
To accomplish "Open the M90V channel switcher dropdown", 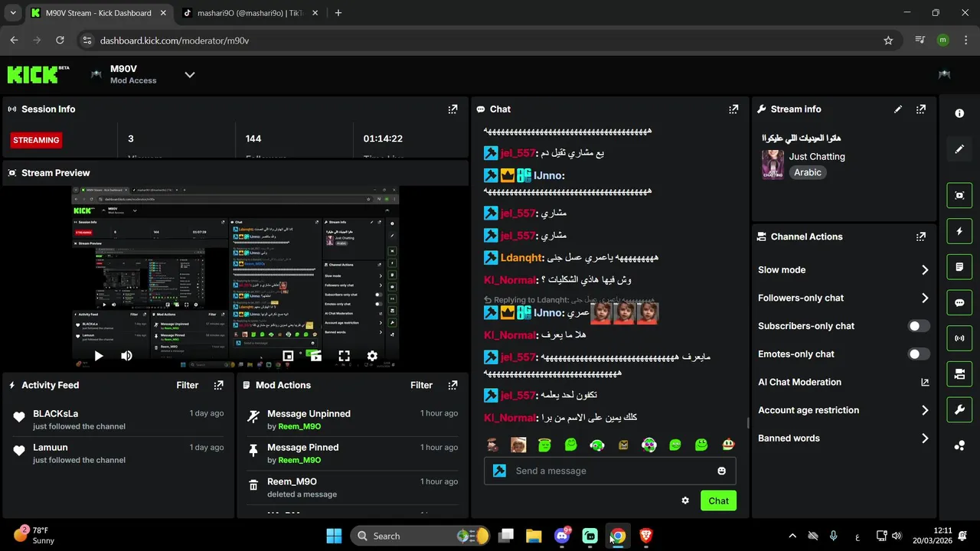I will click(190, 75).
